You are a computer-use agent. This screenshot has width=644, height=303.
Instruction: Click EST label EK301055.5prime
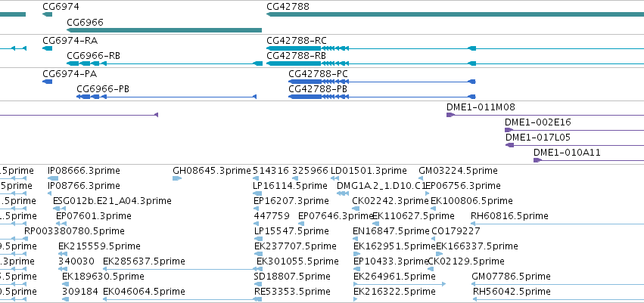click(x=297, y=261)
